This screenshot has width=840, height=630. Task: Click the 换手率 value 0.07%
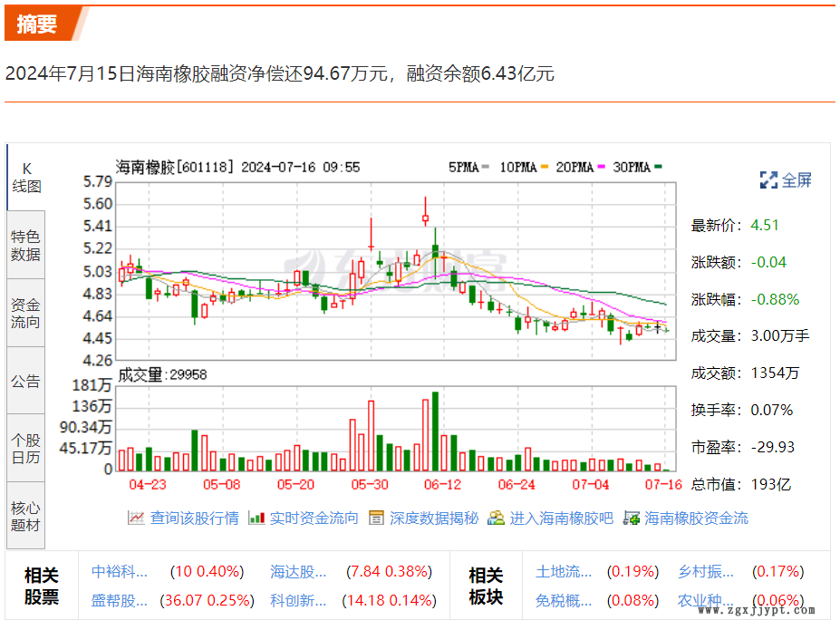[771, 410]
